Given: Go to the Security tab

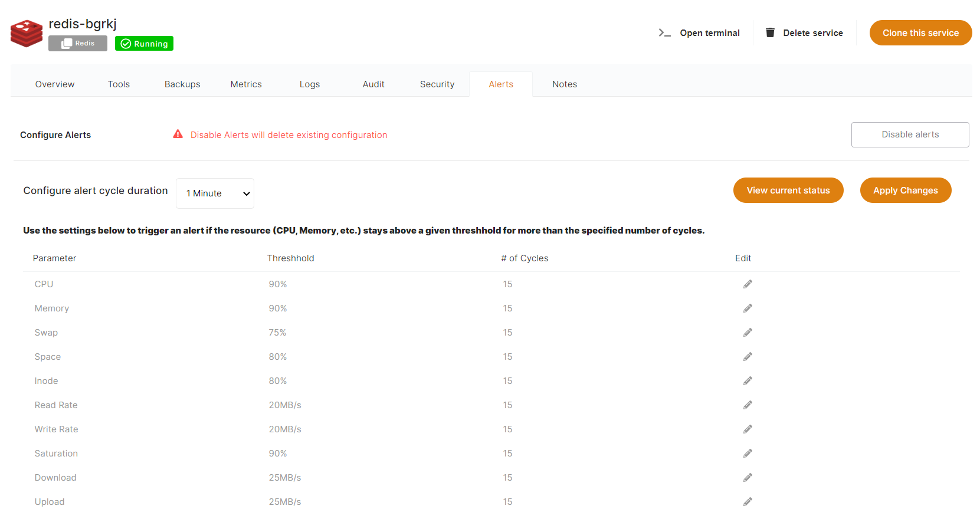Looking at the screenshot, I should click(437, 84).
